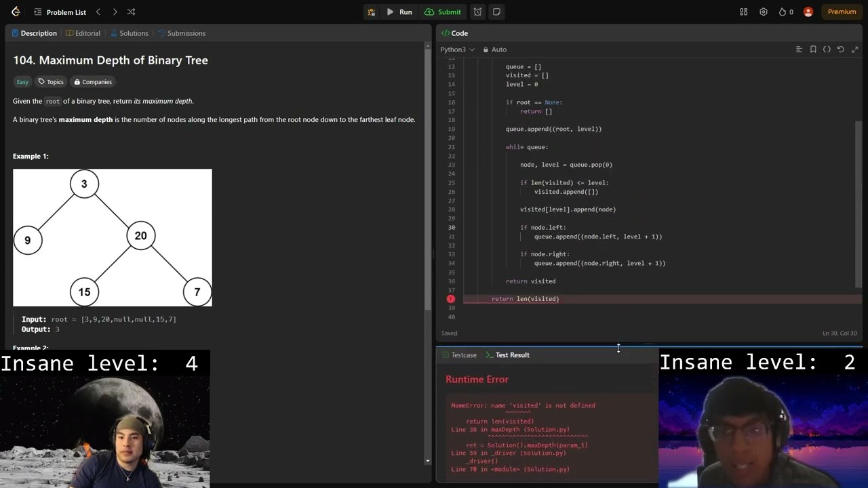Image resolution: width=868 pixels, height=488 pixels.
Task: Click the debugger icon beside Run
Action: (x=371, y=12)
